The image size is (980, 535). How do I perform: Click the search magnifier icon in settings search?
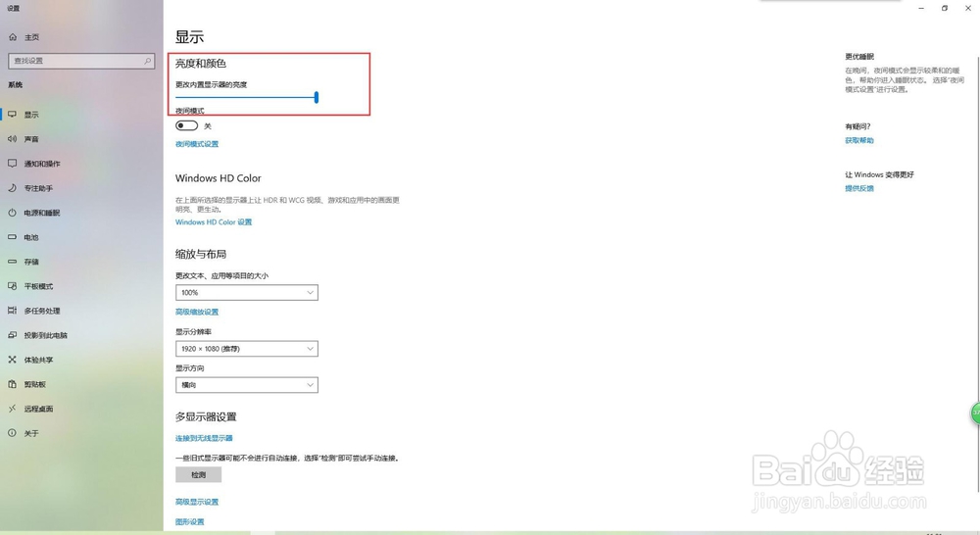pyautogui.click(x=148, y=61)
